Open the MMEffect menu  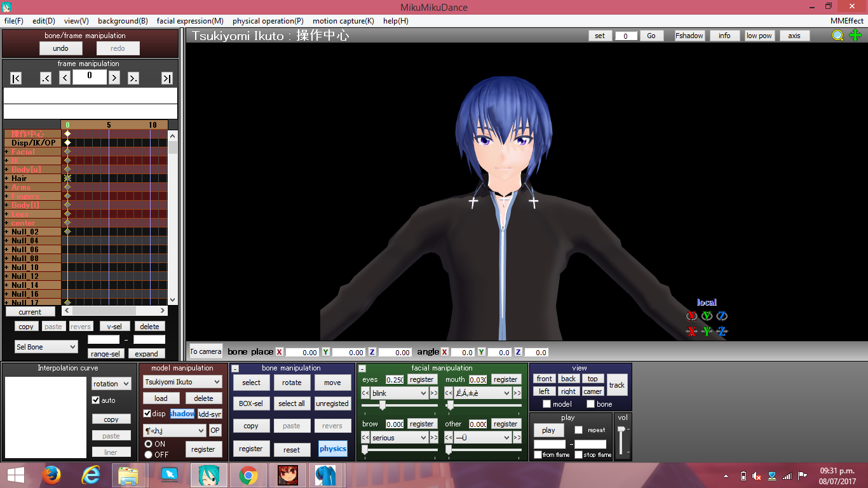click(x=847, y=21)
